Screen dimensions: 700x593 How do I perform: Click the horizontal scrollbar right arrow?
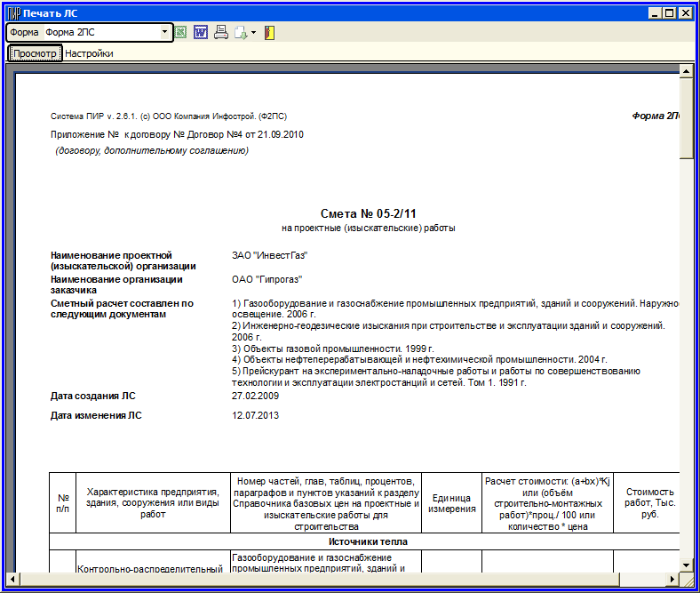(672, 579)
